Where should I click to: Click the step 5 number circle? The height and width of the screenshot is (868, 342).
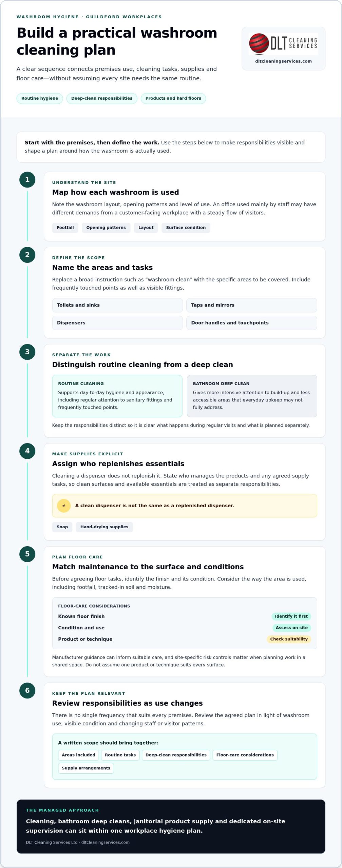pyautogui.click(x=27, y=554)
